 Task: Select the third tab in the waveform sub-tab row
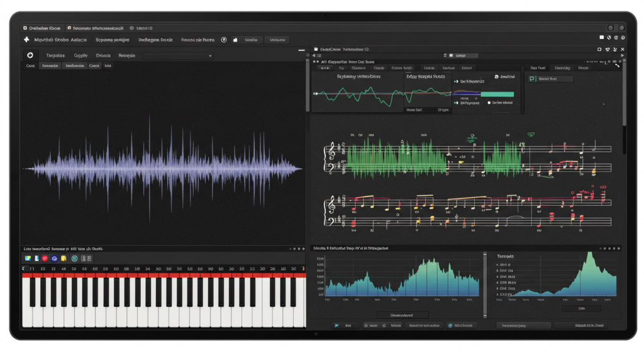click(75, 65)
